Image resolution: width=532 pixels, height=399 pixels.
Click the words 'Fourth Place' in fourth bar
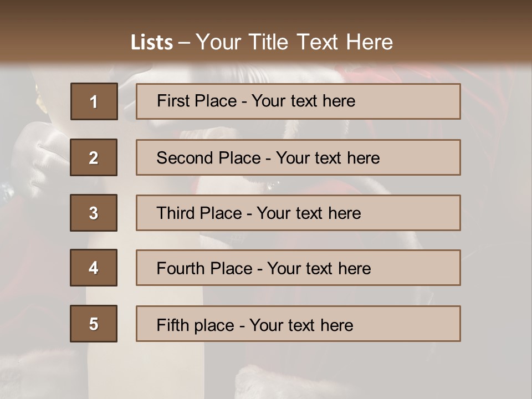[204, 268]
